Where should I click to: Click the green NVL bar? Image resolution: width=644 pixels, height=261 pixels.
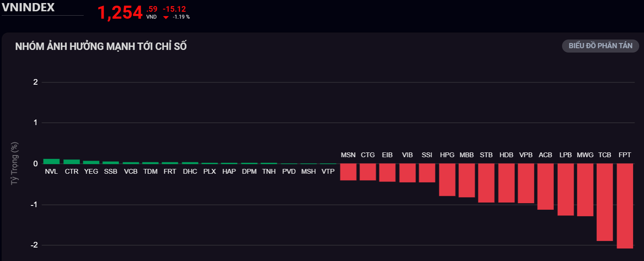coord(51,161)
